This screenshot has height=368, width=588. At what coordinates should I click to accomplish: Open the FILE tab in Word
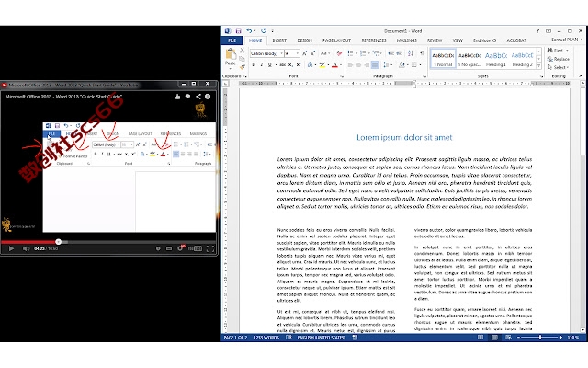pyautogui.click(x=232, y=40)
